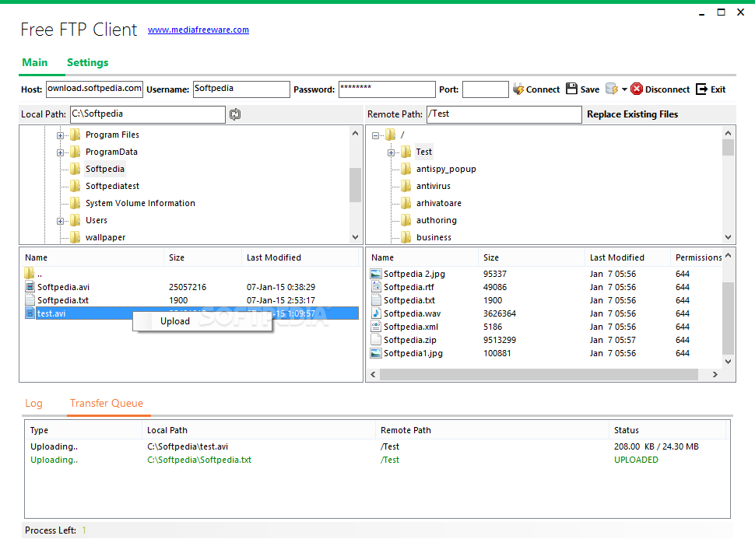Click the Softpedia.wav size 3626364

[500, 313]
